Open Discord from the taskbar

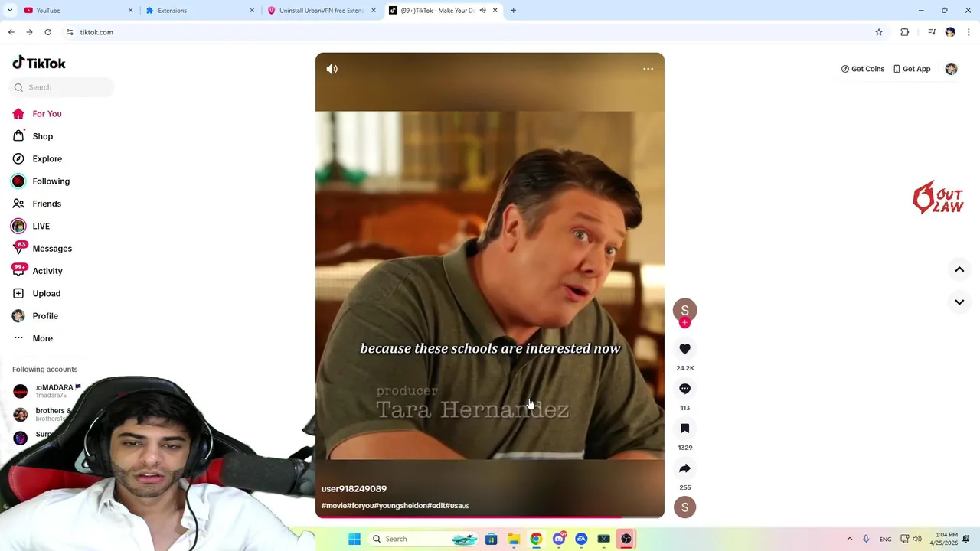pos(559,539)
